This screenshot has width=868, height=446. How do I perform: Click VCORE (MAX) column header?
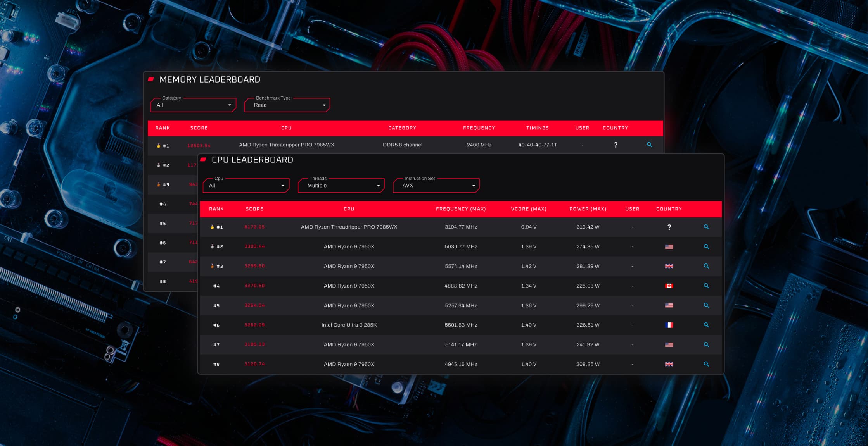click(529, 209)
